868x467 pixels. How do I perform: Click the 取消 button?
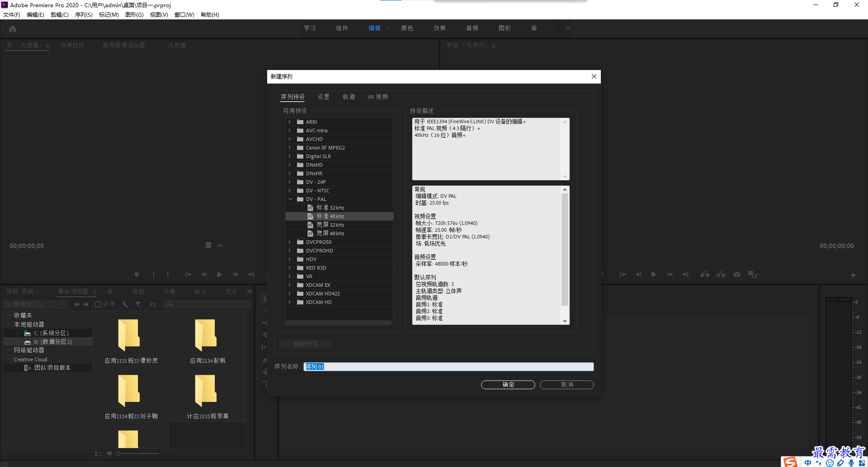coord(567,385)
